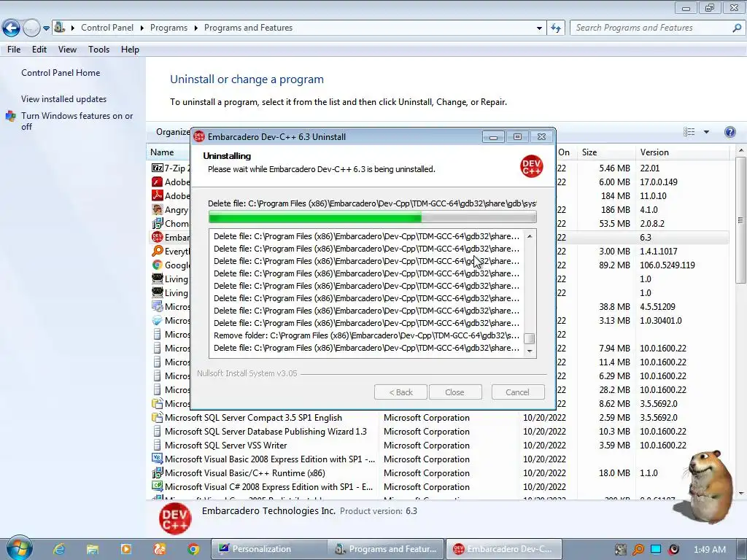The image size is (747, 560).
Task: Click the refresh button beside address bar
Action: 555,28
